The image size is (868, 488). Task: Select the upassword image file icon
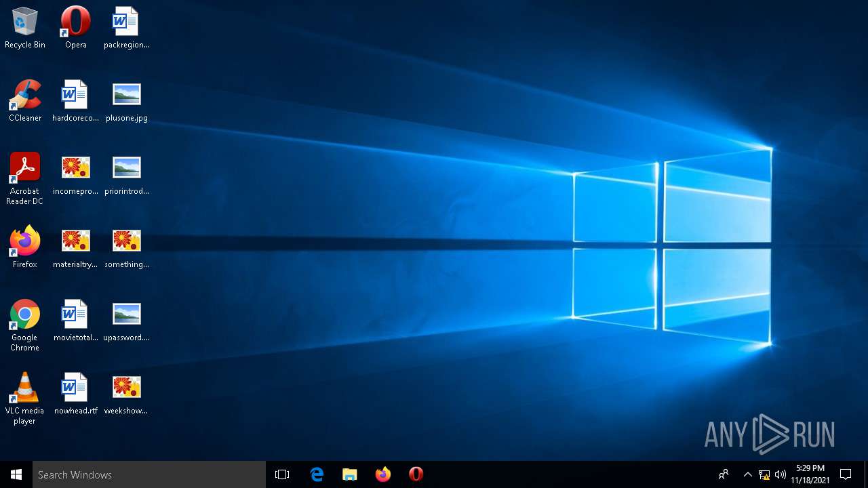click(127, 321)
